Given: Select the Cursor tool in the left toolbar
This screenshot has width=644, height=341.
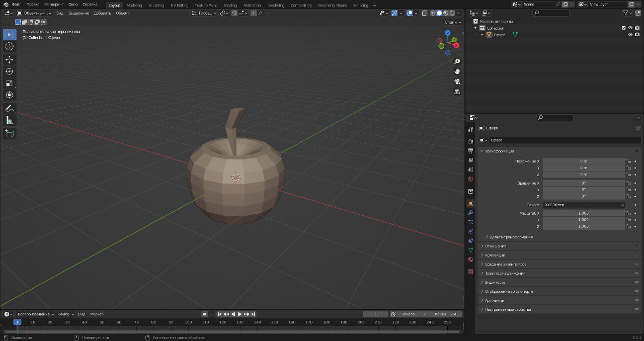Looking at the screenshot, I should tap(10, 46).
